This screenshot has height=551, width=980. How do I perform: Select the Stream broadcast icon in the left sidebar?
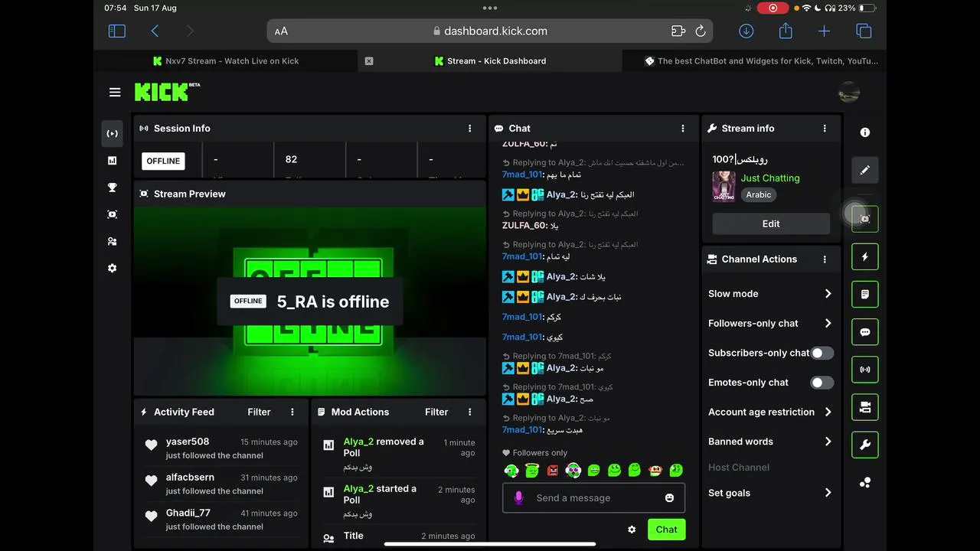[112, 133]
